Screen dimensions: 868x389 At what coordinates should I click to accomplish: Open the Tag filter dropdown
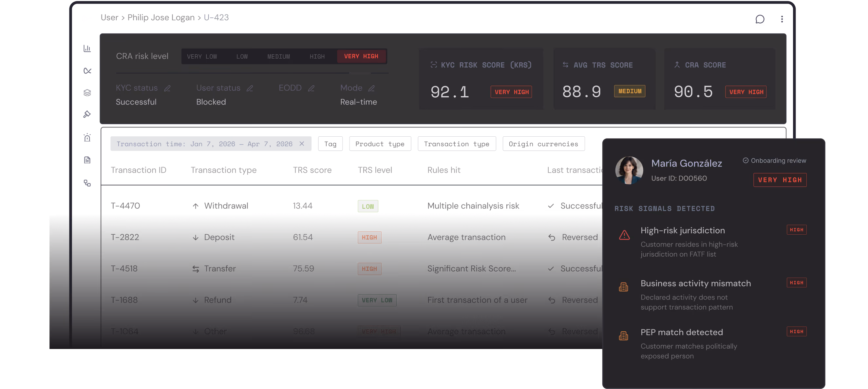click(330, 144)
